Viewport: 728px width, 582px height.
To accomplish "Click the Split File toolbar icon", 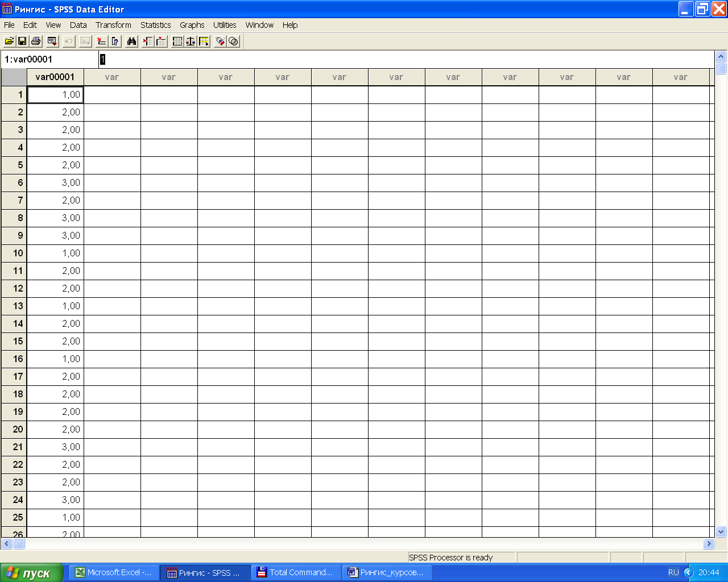I will pyautogui.click(x=177, y=41).
